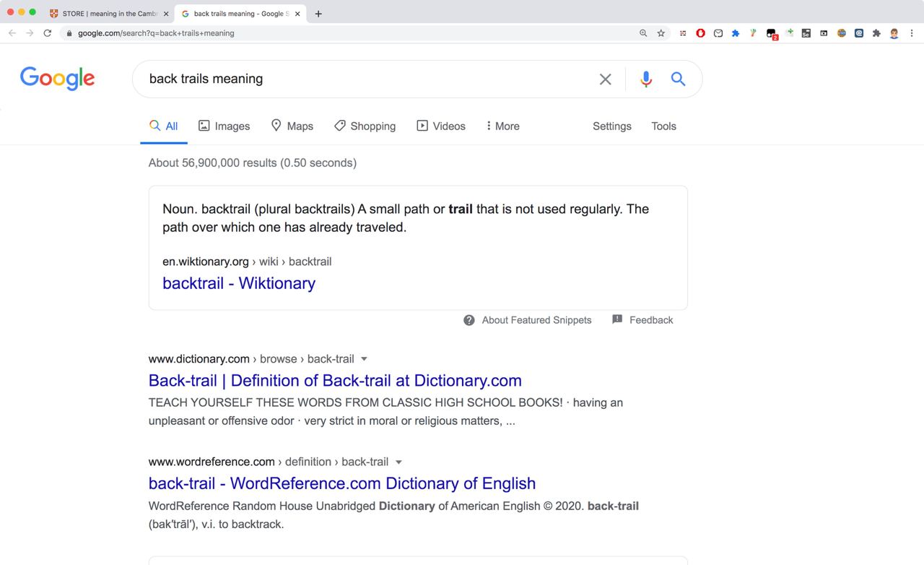Image resolution: width=924 pixels, height=565 pixels.
Task: Open the WordReference.com back-trail link
Action: point(342,483)
